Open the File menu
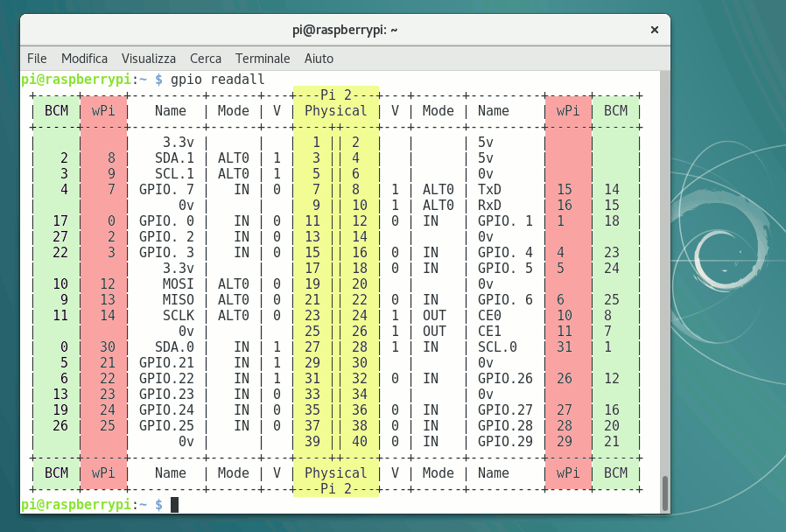The height and width of the screenshot is (532, 786). [37, 59]
